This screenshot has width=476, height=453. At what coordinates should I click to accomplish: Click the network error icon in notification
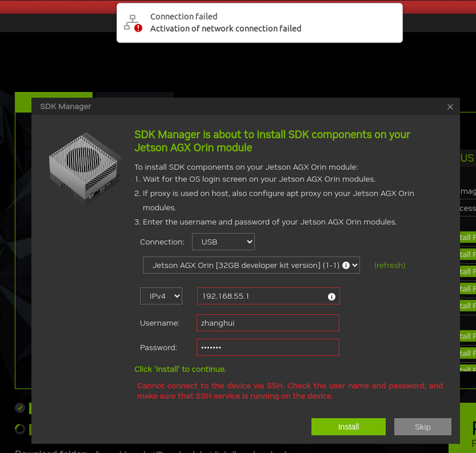(x=133, y=23)
